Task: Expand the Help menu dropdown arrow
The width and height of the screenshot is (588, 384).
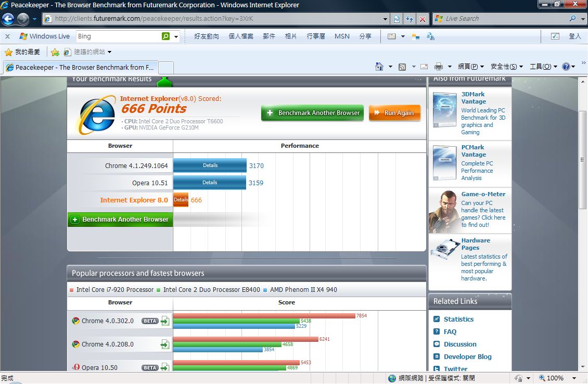Action: click(x=573, y=67)
